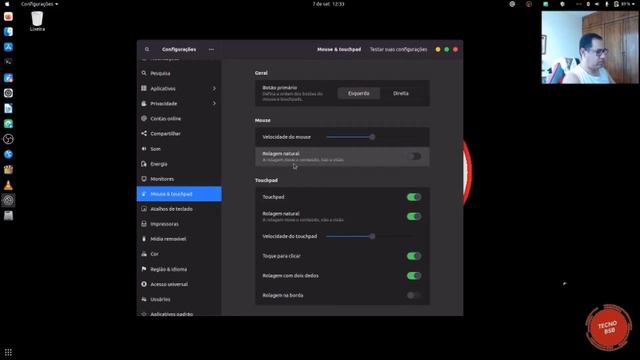Click the search icon in Settings header
640x360 pixels.
pyautogui.click(x=147, y=49)
